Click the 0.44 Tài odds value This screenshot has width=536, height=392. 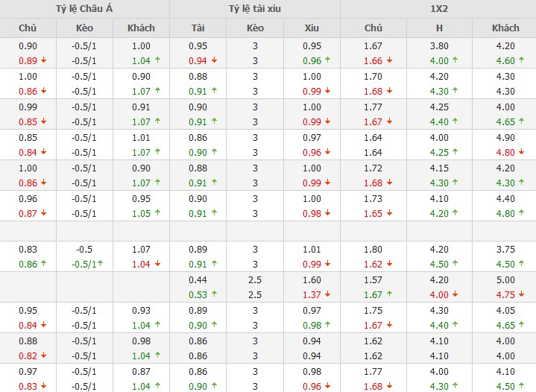(198, 280)
